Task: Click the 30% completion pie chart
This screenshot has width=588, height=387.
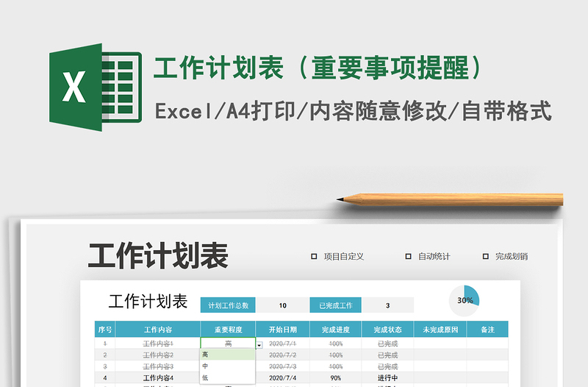Action: click(x=465, y=300)
